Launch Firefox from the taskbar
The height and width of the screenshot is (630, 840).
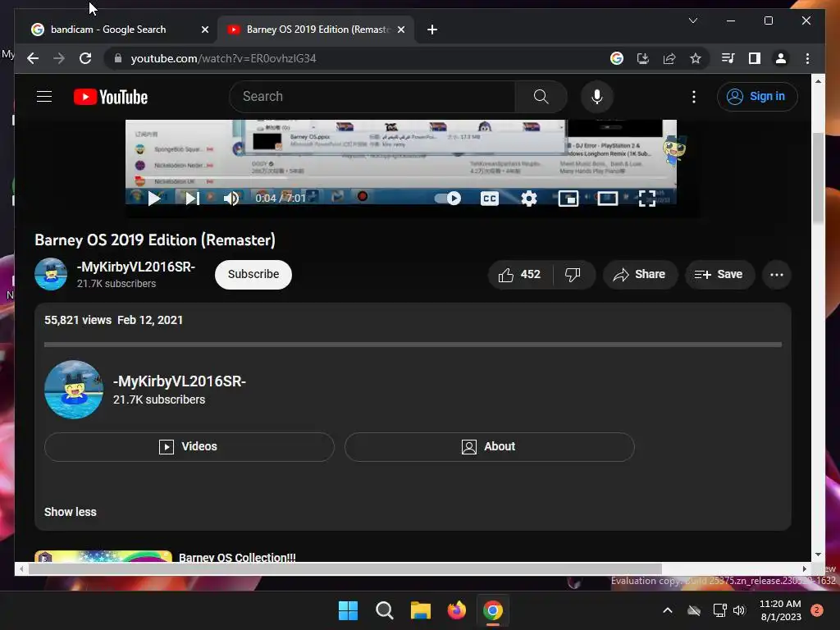pos(456,610)
